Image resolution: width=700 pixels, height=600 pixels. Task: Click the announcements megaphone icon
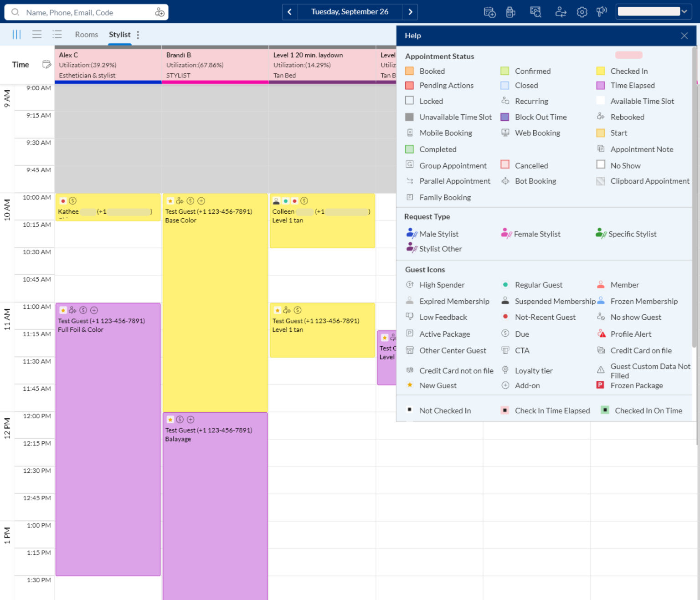coord(602,12)
